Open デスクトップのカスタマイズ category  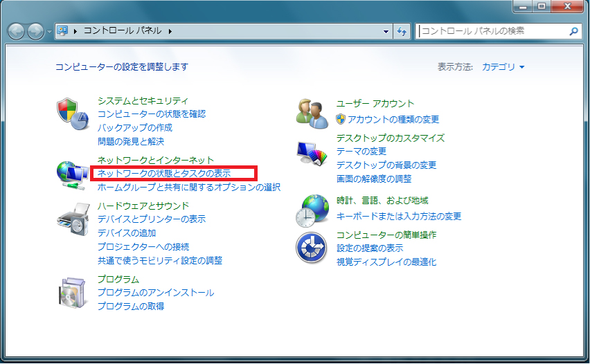pos(390,138)
